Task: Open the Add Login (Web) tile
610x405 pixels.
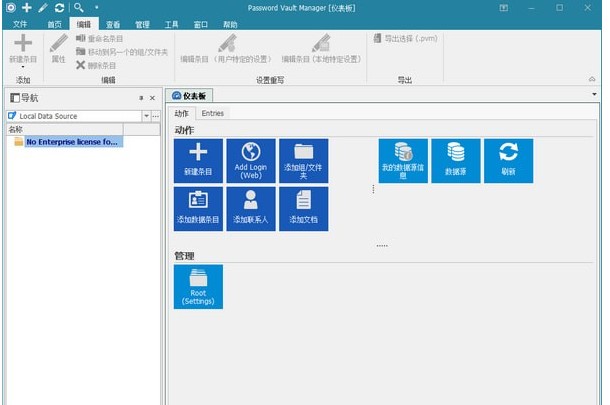Action: click(250, 160)
